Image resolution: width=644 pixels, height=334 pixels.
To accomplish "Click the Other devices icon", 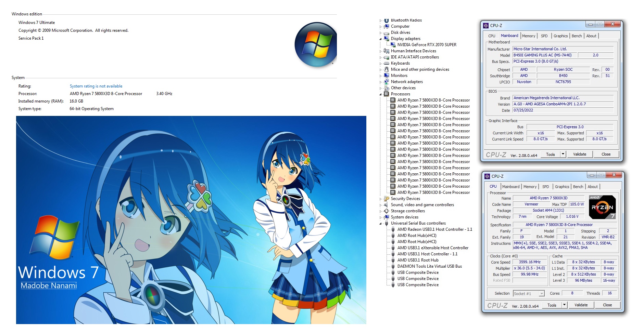I will point(387,88).
